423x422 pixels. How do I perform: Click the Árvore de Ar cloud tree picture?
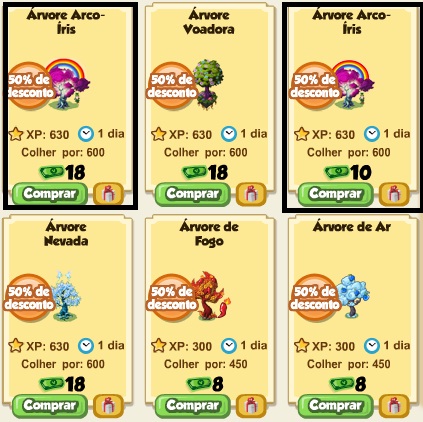[x=353, y=296]
